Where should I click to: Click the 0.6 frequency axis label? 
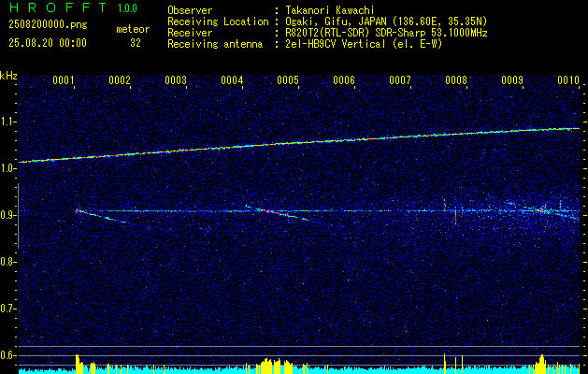click(x=7, y=355)
